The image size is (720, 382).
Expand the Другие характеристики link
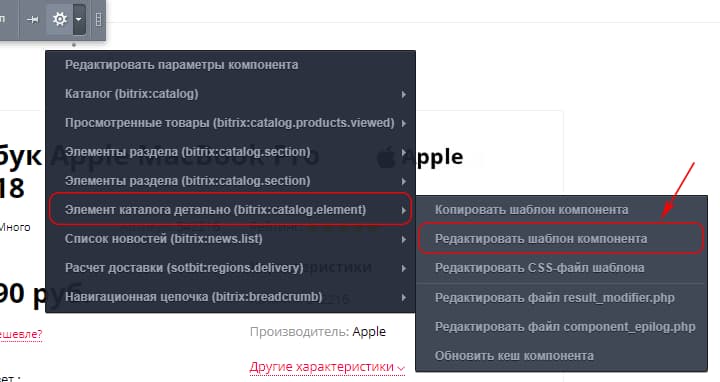coord(327,367)
